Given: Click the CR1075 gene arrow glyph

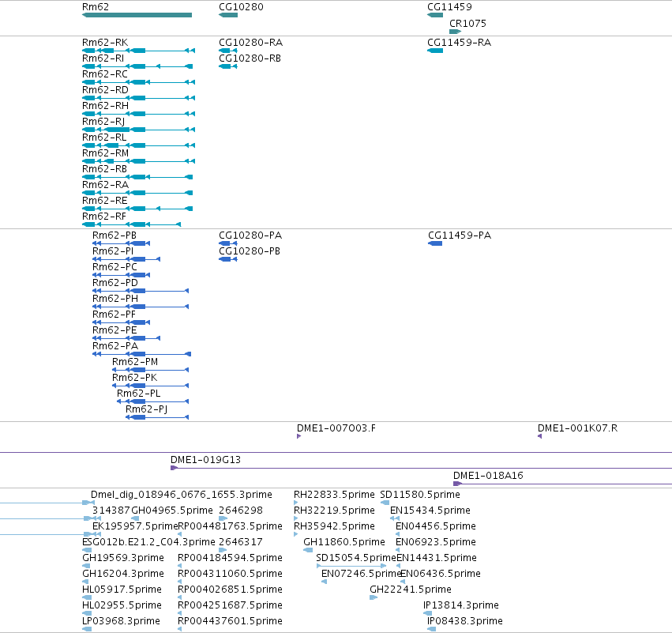Looking at the screenshot, I should pyautogui.click(x=455, y=32).
